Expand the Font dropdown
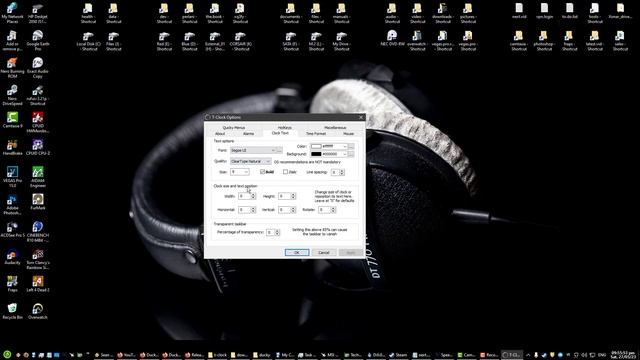Image resolution: width=640 pixels, height=360 pixels. pos(253,150)
